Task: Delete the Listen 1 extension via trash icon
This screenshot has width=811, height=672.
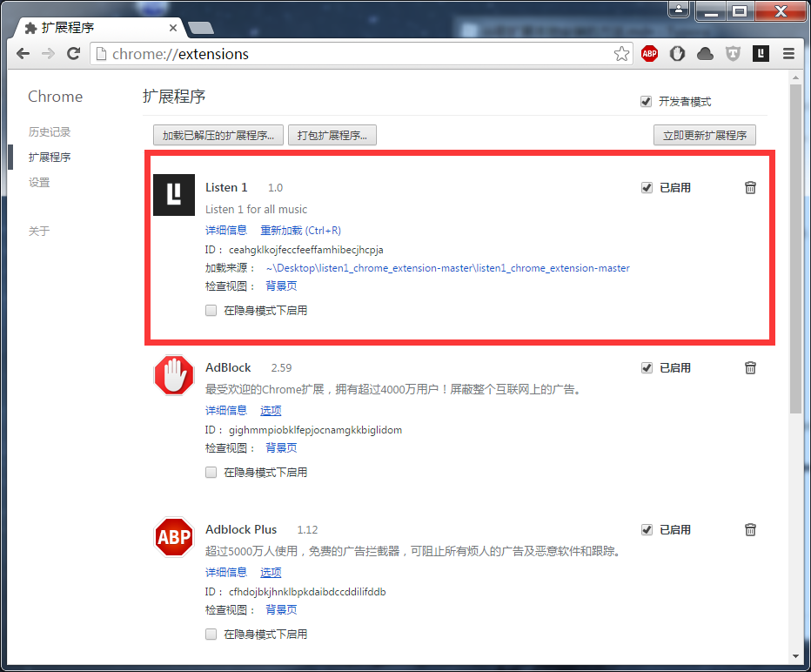Action: [750, 187]
